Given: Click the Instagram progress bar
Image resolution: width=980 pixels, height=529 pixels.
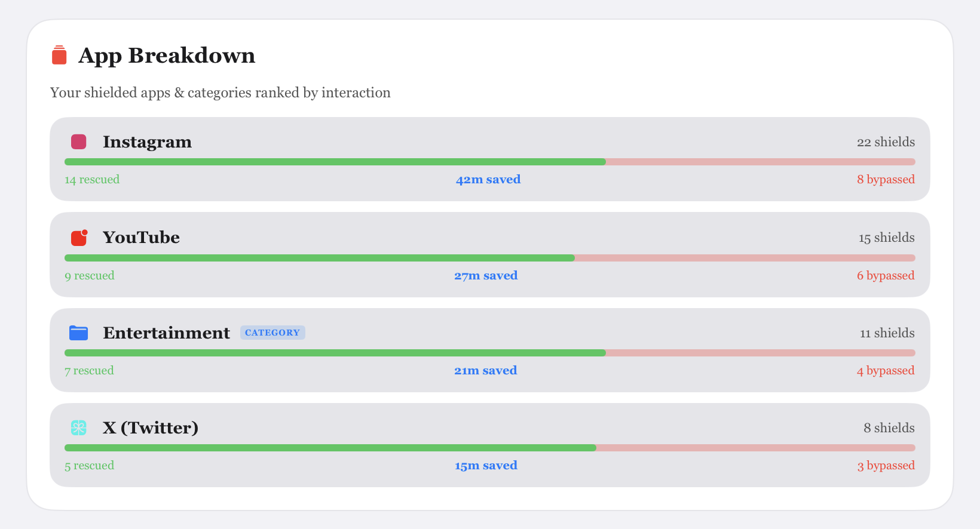Looking at the screenshot, I should [x=489, y=162].
